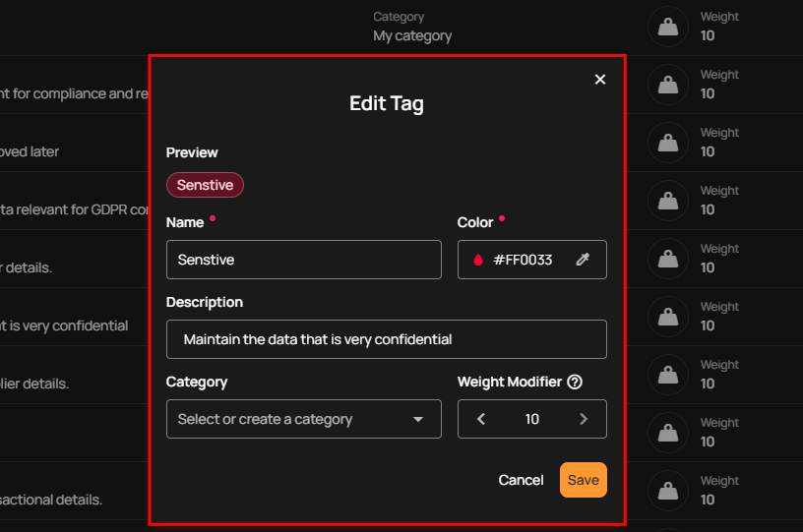The image size is (803, 532).
Task: Expand the Category dropdown arrow
Action: [418, 419]
